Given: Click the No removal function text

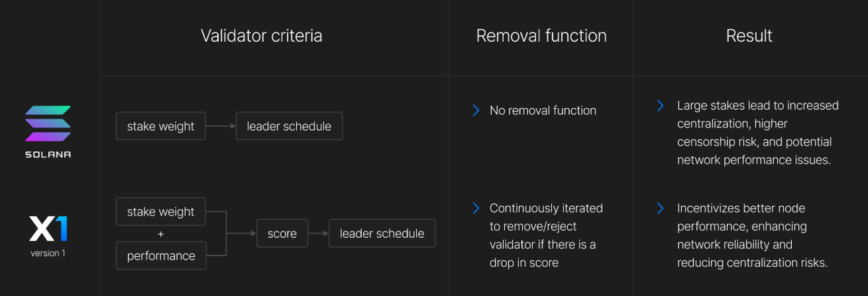Looking at the screenshot, I should (543, 111).
